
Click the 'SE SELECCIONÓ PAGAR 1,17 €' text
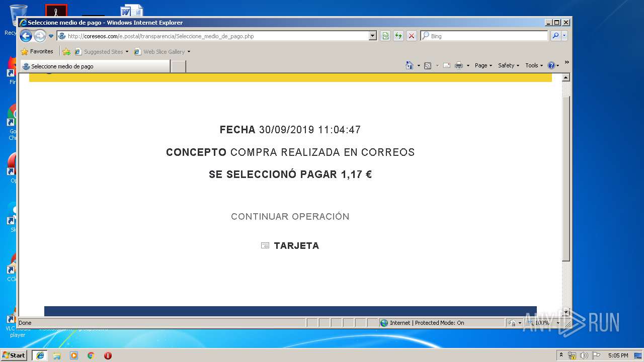tap(290, 174)
